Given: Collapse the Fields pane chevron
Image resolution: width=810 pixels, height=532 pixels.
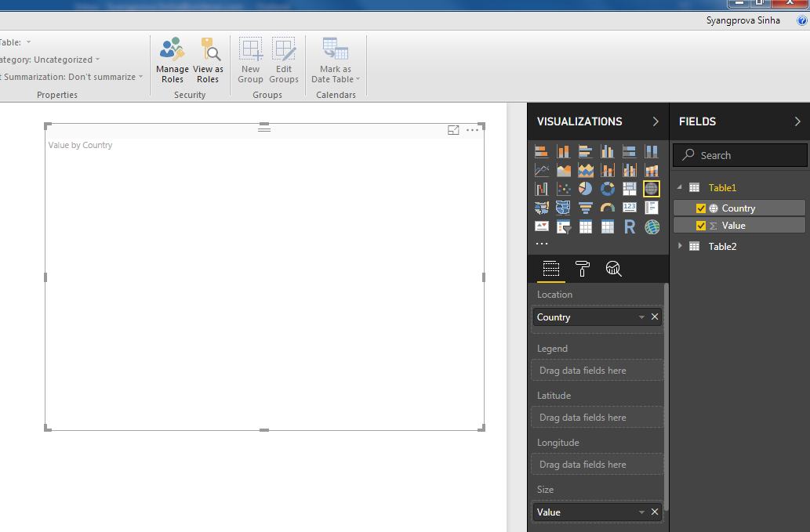Looking at the screenshot, I should pos(797,121).
